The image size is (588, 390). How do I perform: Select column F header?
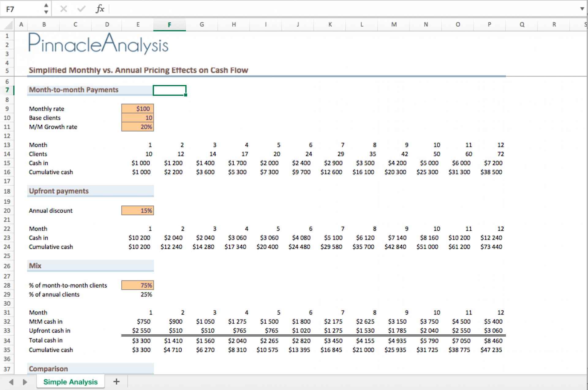[x=169, y=25]
